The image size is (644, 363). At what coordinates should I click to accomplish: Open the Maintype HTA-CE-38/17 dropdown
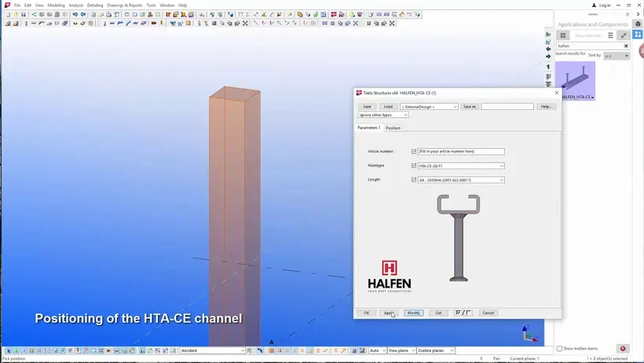[x=461, y=166]
